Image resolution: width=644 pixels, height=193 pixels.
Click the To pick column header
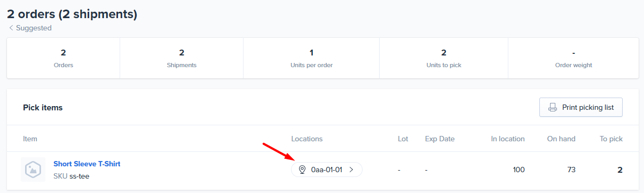(611, 139)
